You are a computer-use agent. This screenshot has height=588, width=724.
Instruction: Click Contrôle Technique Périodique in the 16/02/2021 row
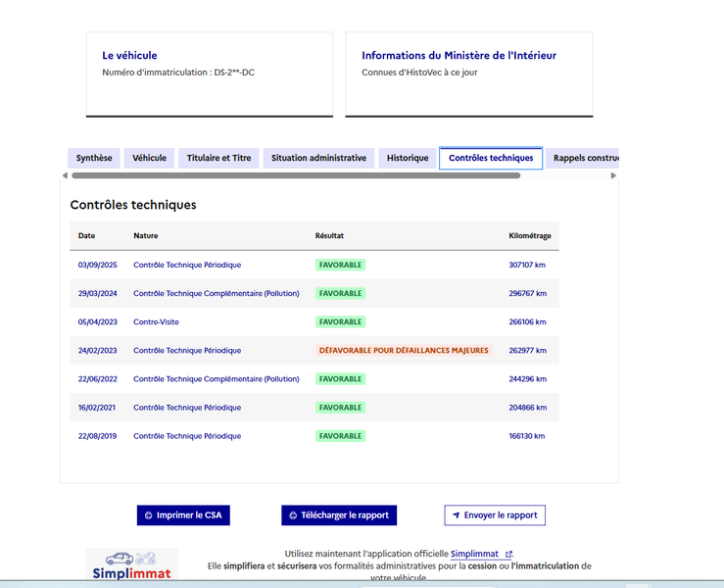pos(187,408)
